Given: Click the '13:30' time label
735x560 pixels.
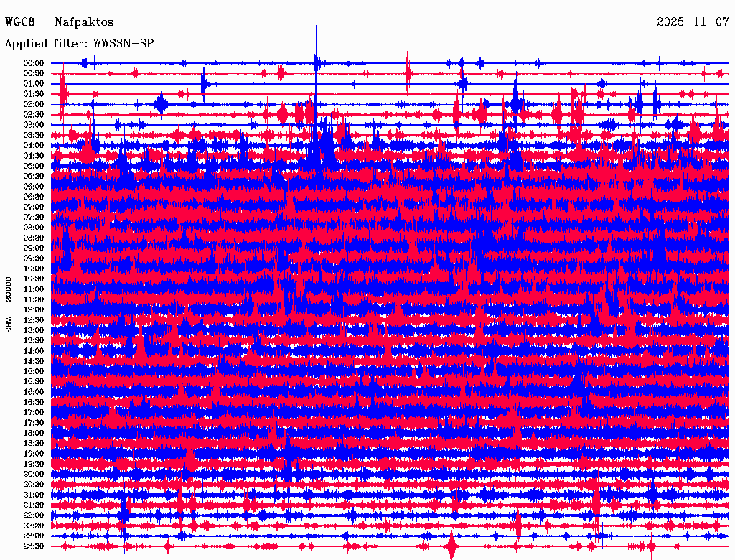Looking at the screenshot, I should [x=34, y=341].
